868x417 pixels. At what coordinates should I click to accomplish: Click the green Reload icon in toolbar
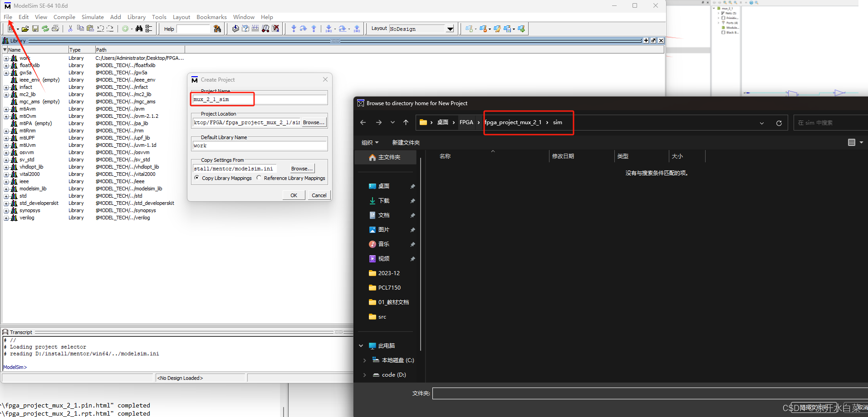click(45, 29)
